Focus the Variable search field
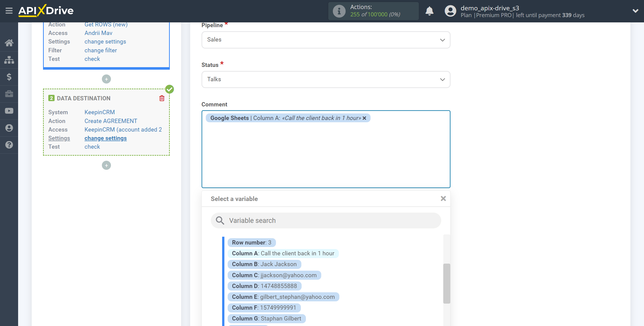Image resolution: width=644 pixels, height=326 pixels. pos(326,221)
